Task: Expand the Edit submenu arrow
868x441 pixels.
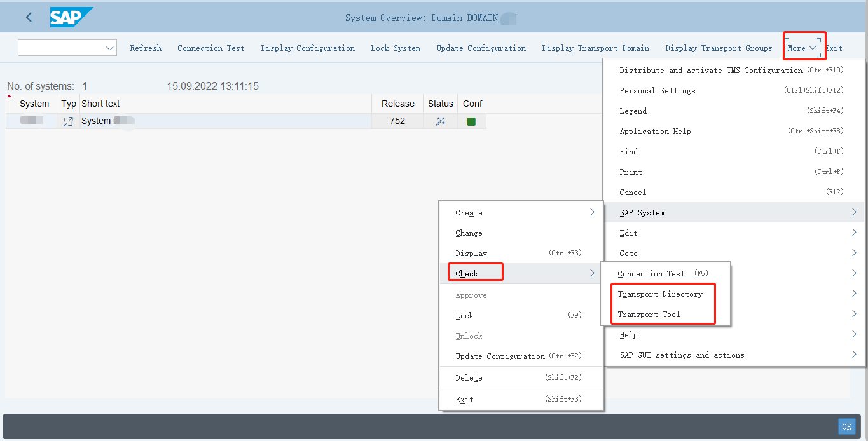Action: (853, 233)
